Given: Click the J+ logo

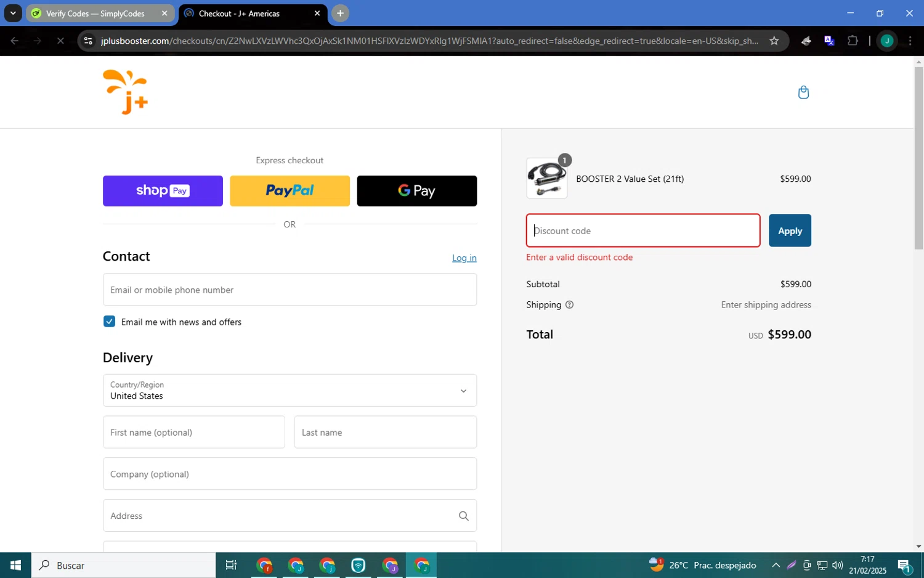Looking at the screenshot, I should pyautogui.click(x=126, y=92).
